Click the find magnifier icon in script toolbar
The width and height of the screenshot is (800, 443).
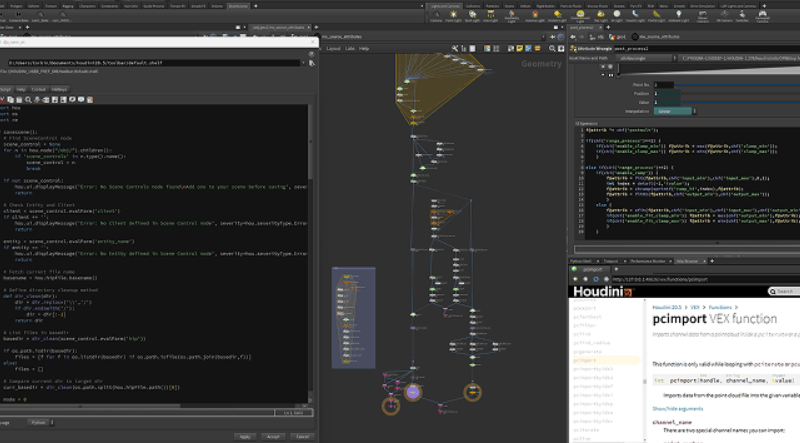click(x=28, y=100)
